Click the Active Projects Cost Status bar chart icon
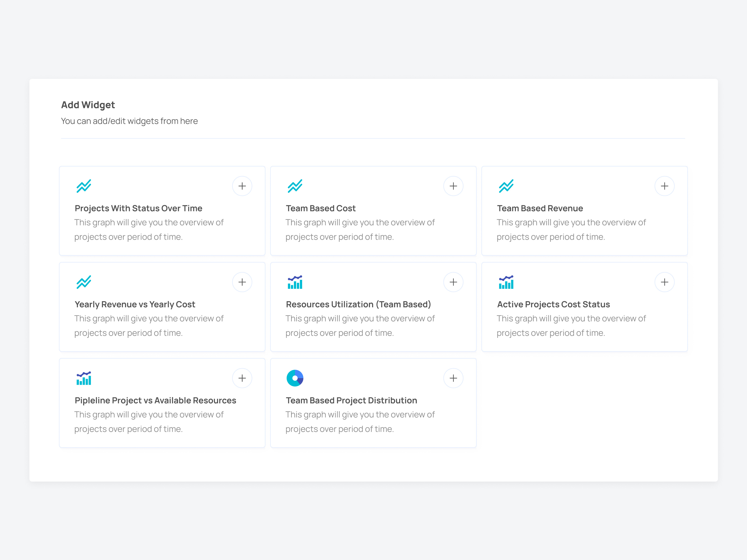 tap(506, 282)
